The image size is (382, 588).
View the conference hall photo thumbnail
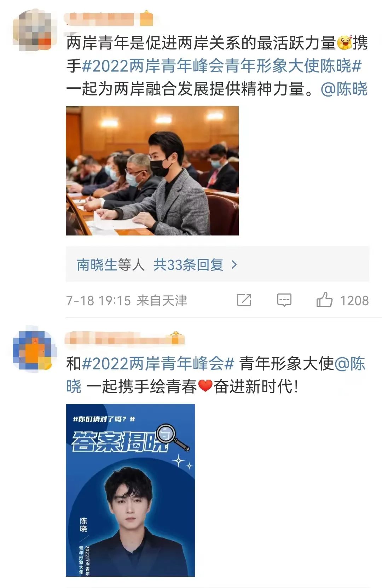(152, 171)
